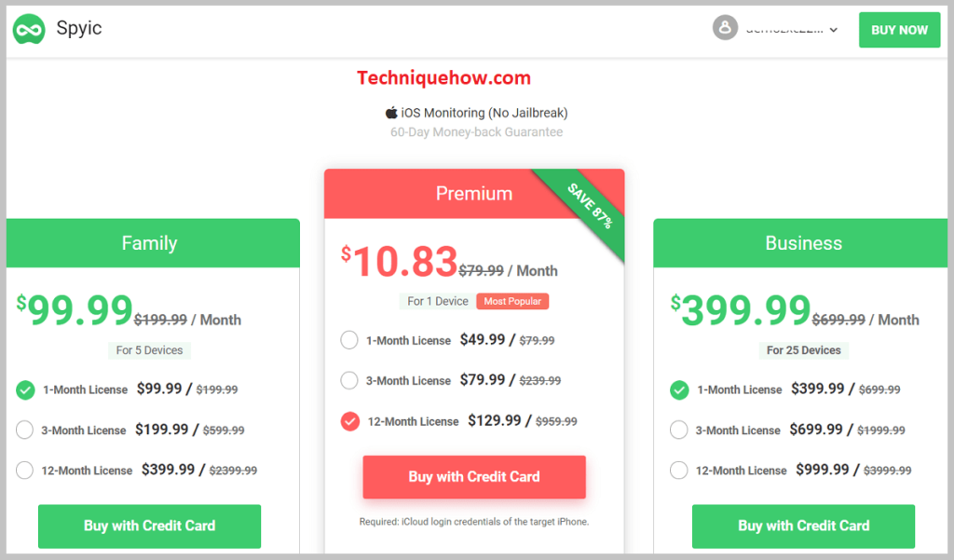Expand the account dropdown chevron
Screen dimensions: 954x560
point(834,30)
